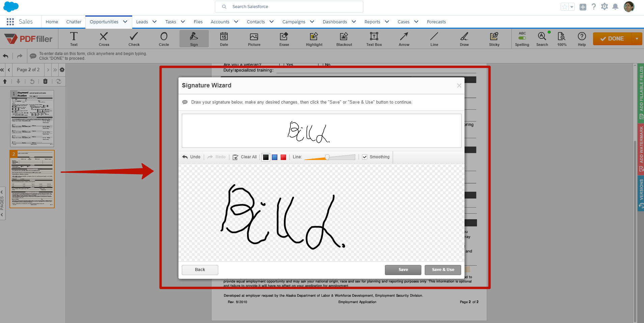Open the Home tab
This screenshot has height=323, width=644.
coord(52,22)
